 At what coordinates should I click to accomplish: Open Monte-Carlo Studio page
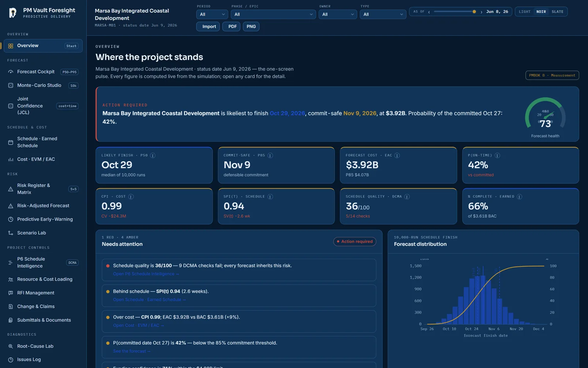click(x=43, y=85)
